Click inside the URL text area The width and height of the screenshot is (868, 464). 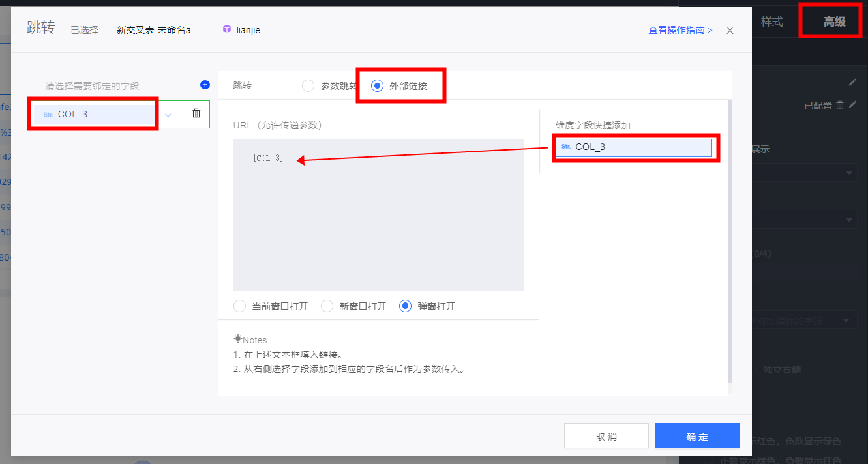(378, 222)
